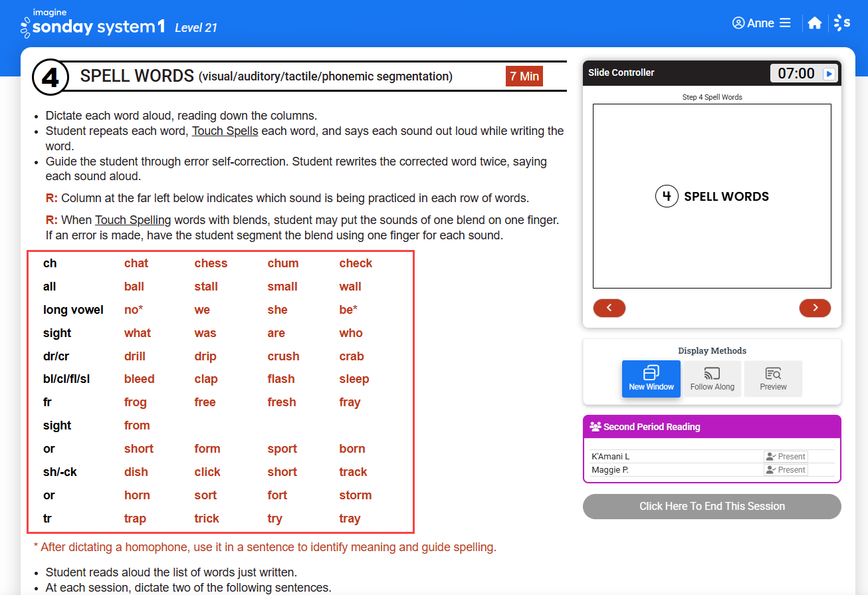Click the Spell Words slide thumbnail
Image resolution: width=868 pixels, height=595 pixels.
point(712,196)
